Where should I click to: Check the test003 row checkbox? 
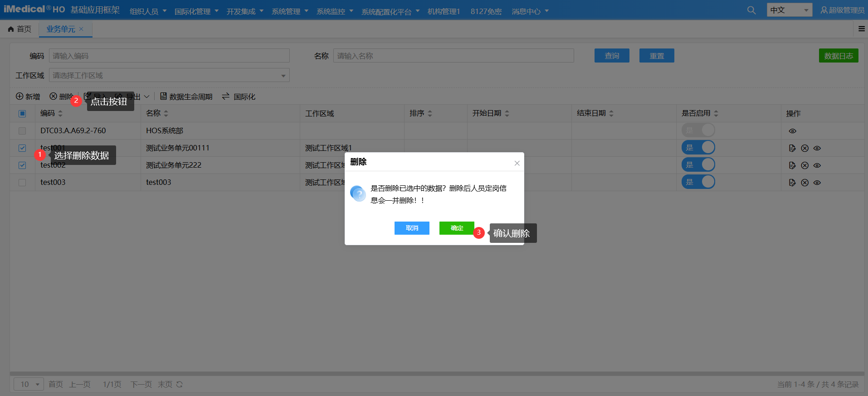(22, 183)
